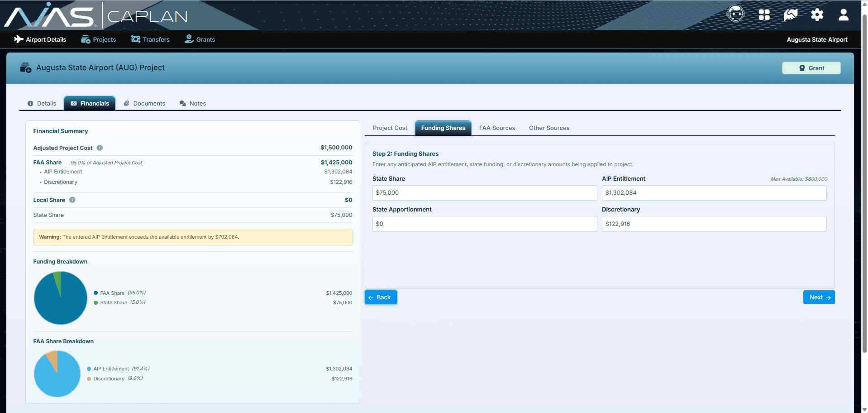Screen dimensions: 868x413
Task: Open the user profile icon
Action: [x=844, y=14]
